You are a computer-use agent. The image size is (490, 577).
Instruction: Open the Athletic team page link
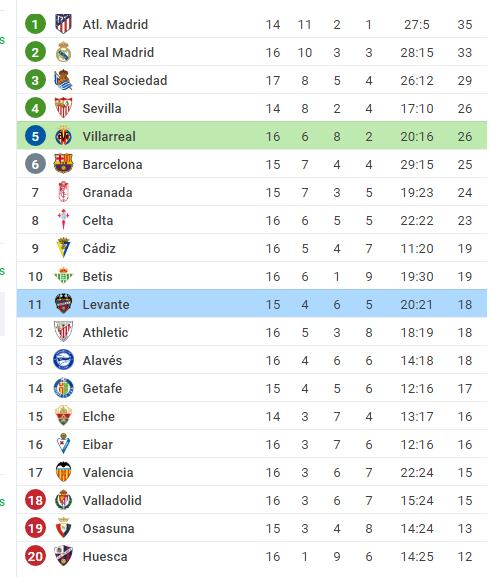(x=106, y=332)
